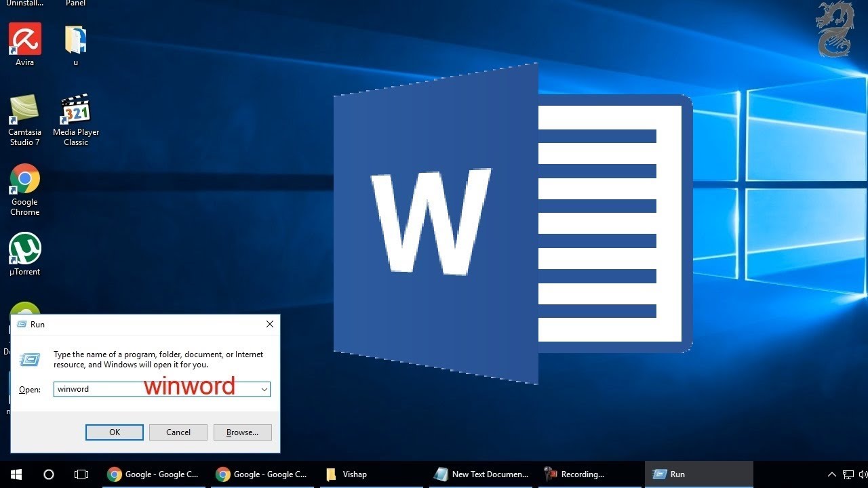Viewport: 868px width, 488px height.
Task: Select the Run taskbar item
Action: pos(699,474)
